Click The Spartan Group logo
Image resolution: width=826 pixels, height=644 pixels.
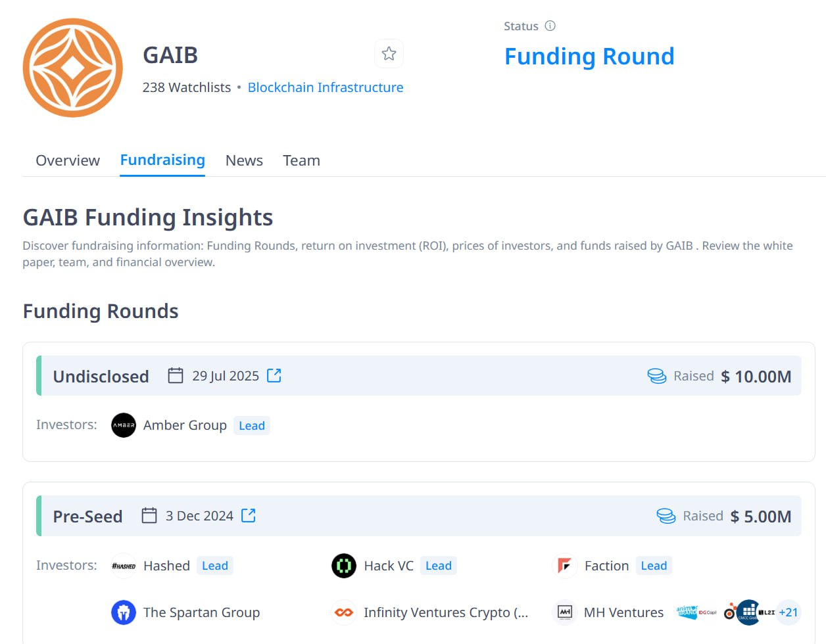tap(124, 612)
